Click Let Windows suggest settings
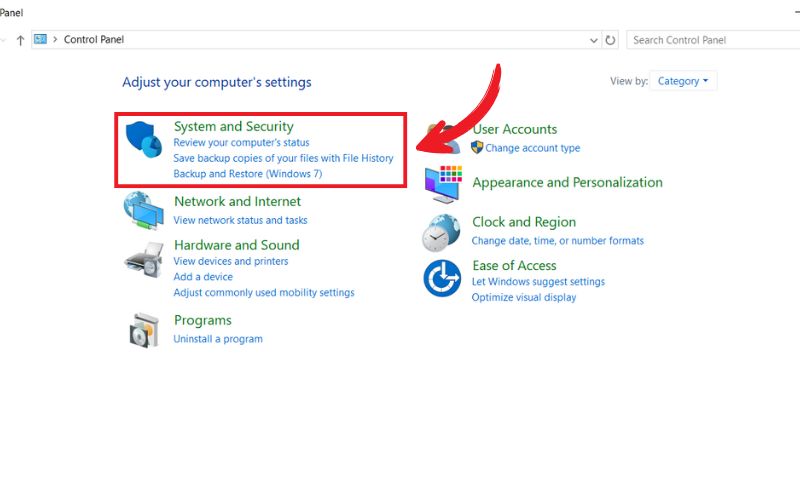Viewport: 800px width, 500px height. [538, 282]
